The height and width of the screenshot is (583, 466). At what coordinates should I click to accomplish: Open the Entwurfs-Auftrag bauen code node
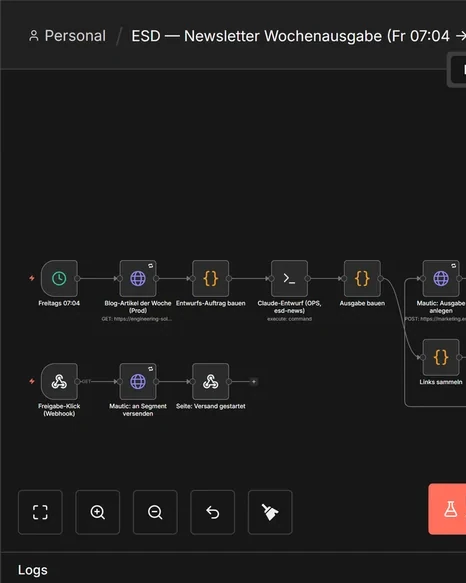point(210,278)
